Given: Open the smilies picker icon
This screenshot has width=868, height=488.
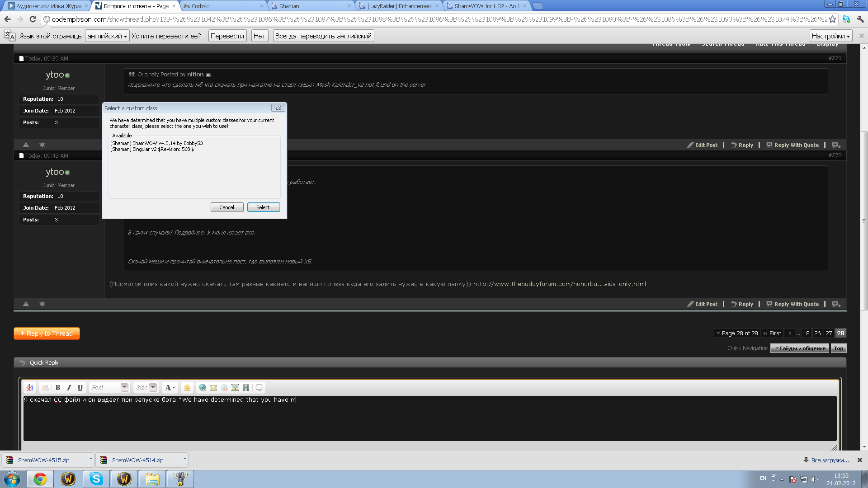Looking at the screenshot, I should [187, 388].
